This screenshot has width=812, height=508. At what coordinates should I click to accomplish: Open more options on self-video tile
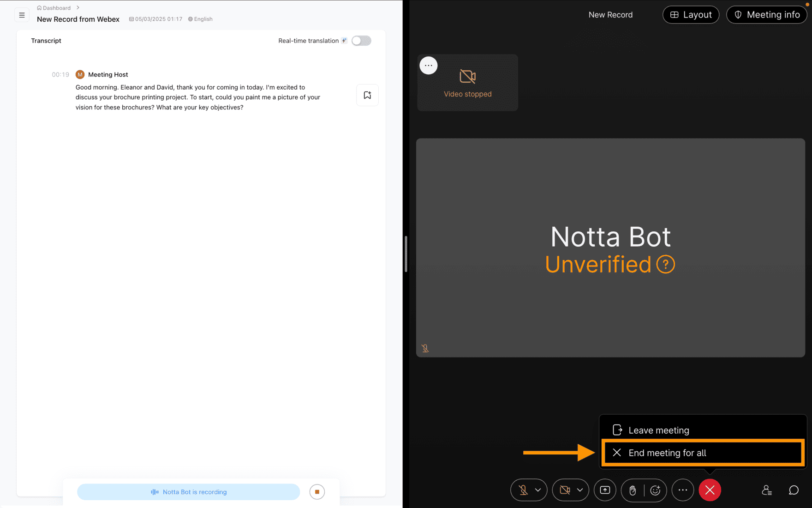pyautogui.click(x=429, y=66)
